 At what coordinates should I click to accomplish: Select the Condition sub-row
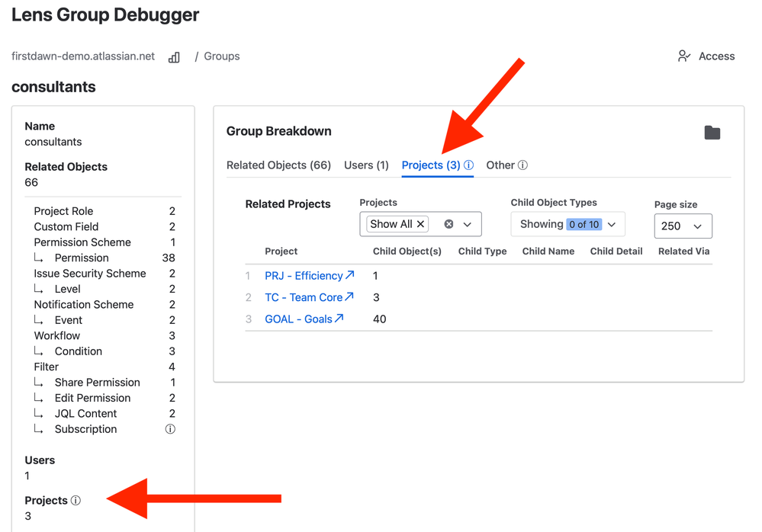click(104, 351)
